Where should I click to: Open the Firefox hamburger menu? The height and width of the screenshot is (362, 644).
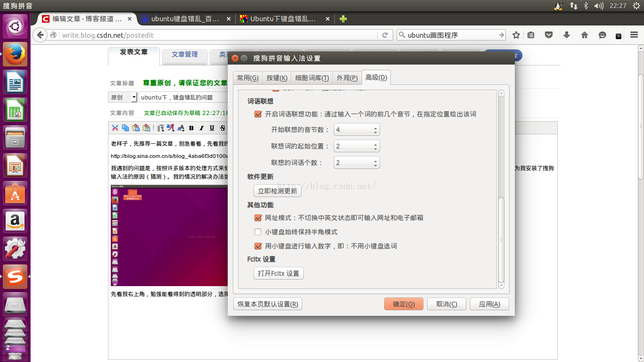pyautogui.click(x=634, y=35)
